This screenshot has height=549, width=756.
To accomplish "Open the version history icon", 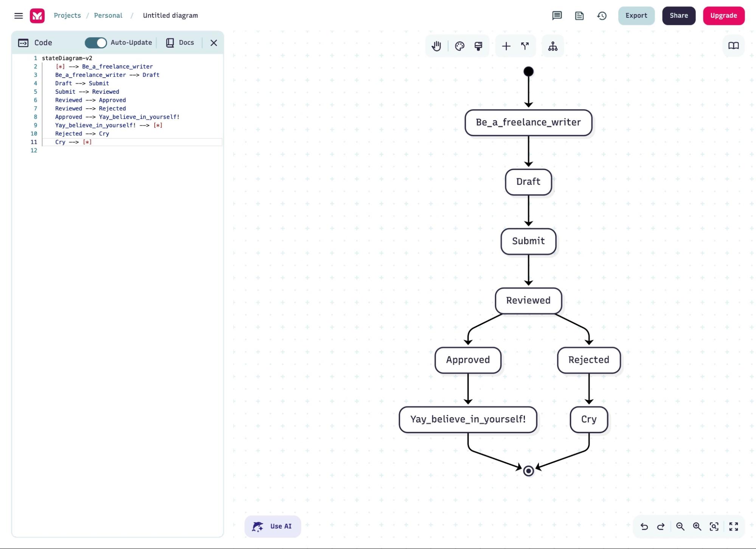I will [602, 16].
